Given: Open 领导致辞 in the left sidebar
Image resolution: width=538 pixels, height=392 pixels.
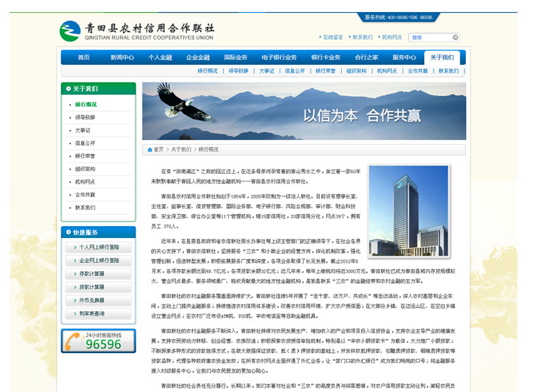Looking at the screenshot, I should tap(85, 117).
